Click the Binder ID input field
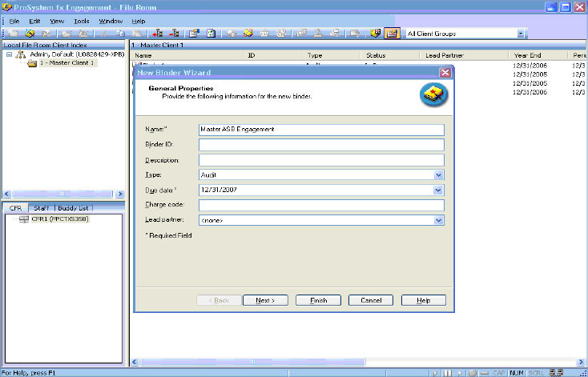The height and width of the screenshot is (377, 588). pyautogui.click(x=320, y=145)
